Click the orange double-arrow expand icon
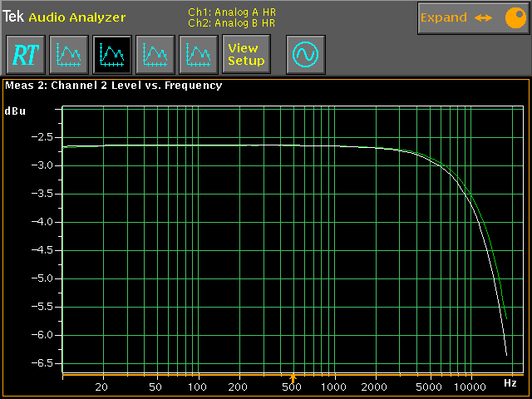The height and width of the screenshot is (399, 532). (484, 18)
